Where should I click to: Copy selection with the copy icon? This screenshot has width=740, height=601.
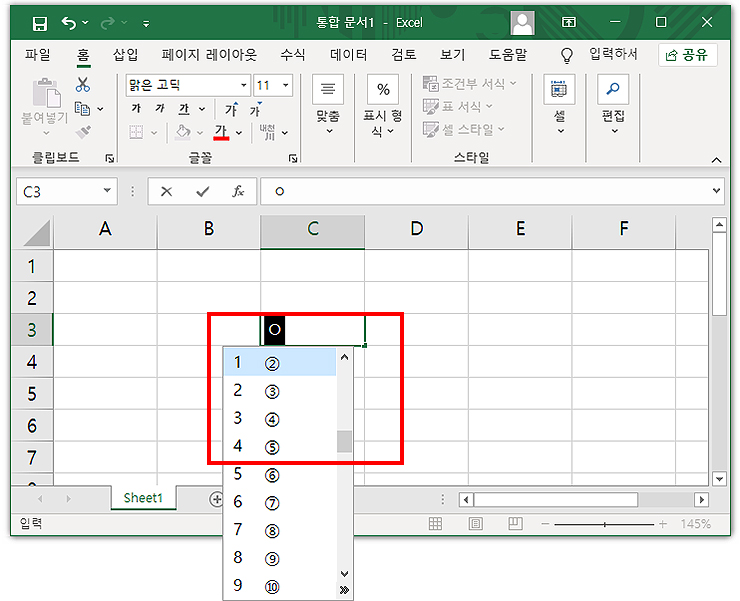point(83,109)
